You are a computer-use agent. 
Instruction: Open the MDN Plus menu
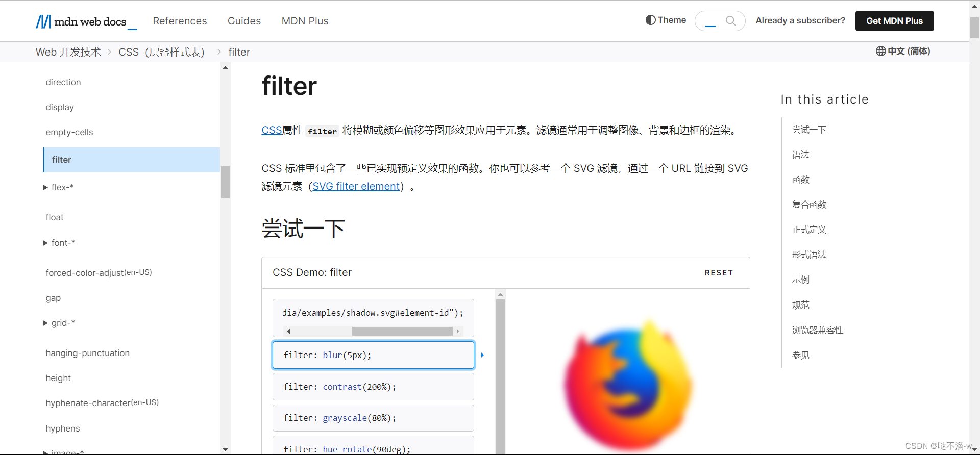click(x=305, y=21)
